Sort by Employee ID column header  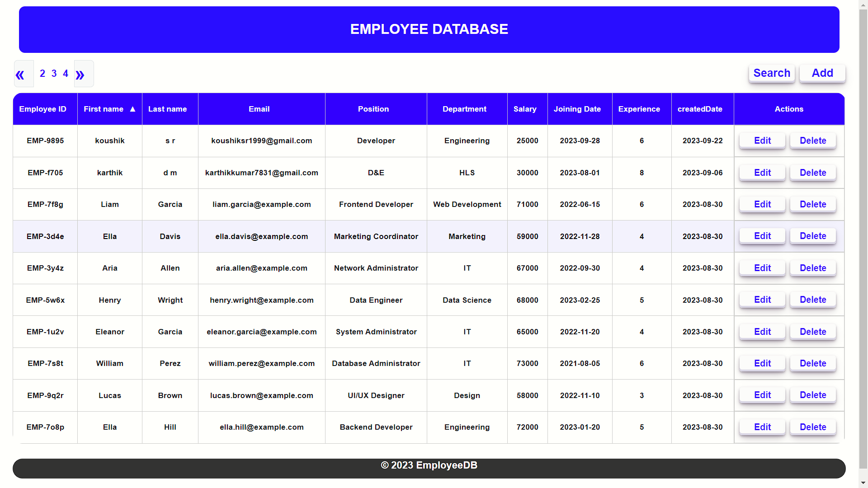[x=43, y=109]
